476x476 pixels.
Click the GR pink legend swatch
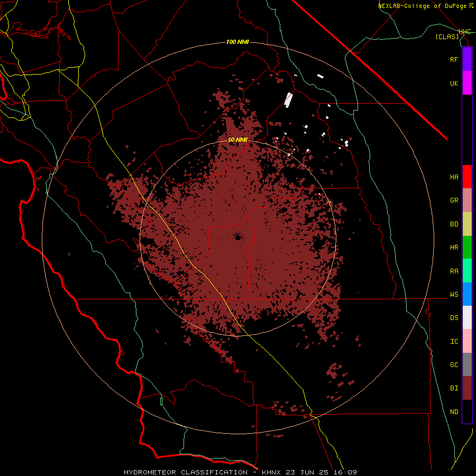pyautogui.click(x=467, y=200)
